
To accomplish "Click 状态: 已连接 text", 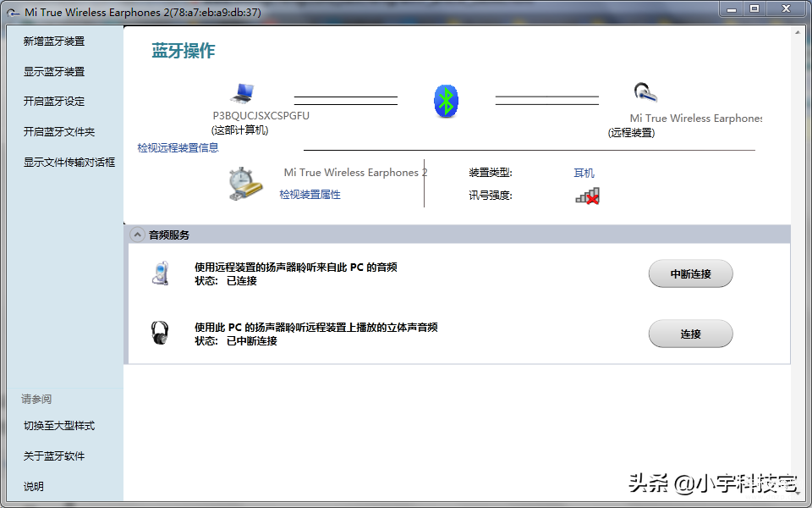I will [x=226, y=281].
